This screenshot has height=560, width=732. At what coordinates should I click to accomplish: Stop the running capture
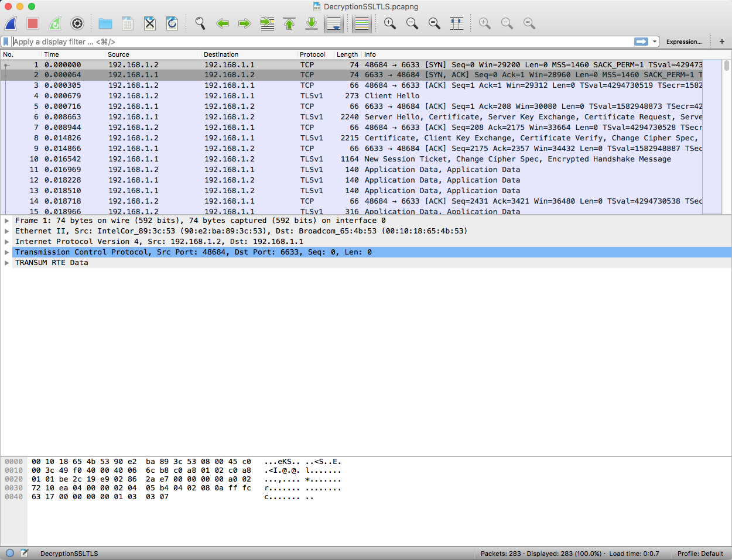33,23
